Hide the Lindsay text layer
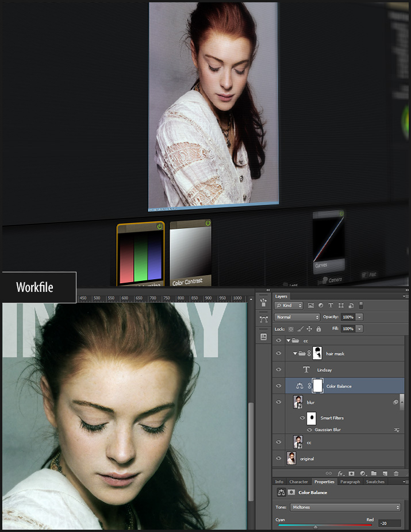The width and height of the screenshot is (411, 532). click(279, 370)
